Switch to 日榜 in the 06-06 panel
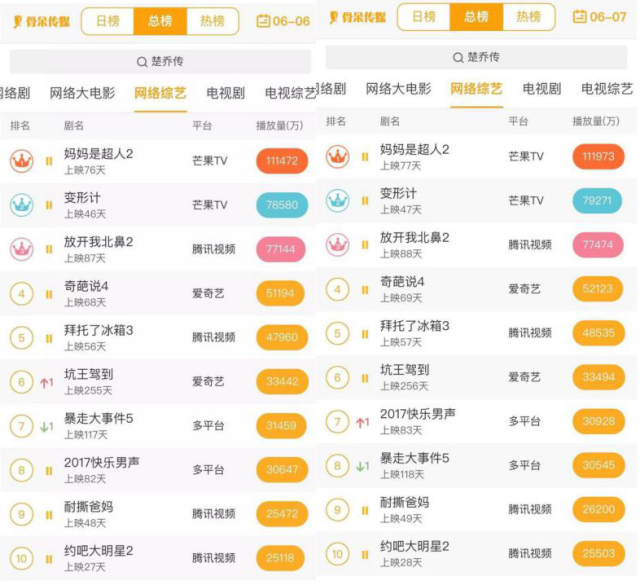 [107, 21]
